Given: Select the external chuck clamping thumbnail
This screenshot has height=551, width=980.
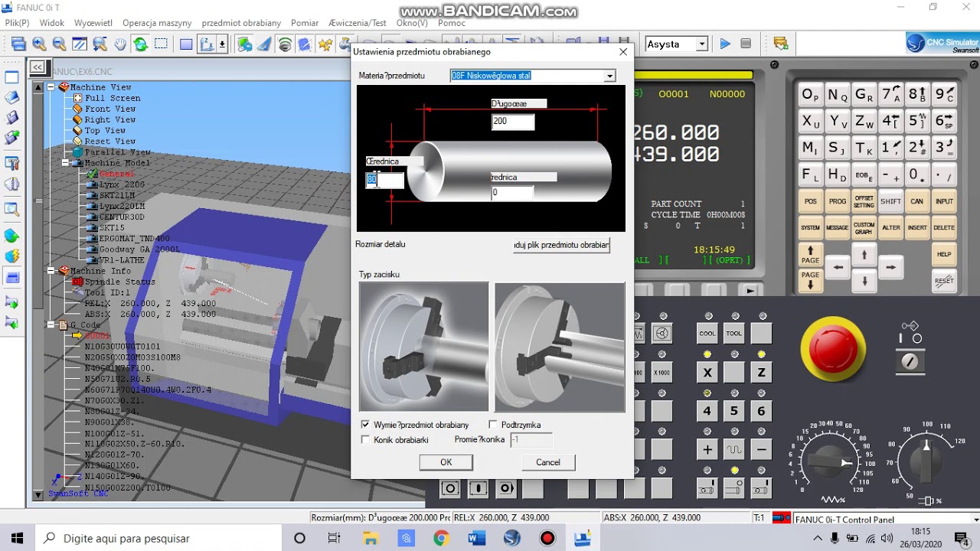Looking at the screenshot, I should point(423,347).
